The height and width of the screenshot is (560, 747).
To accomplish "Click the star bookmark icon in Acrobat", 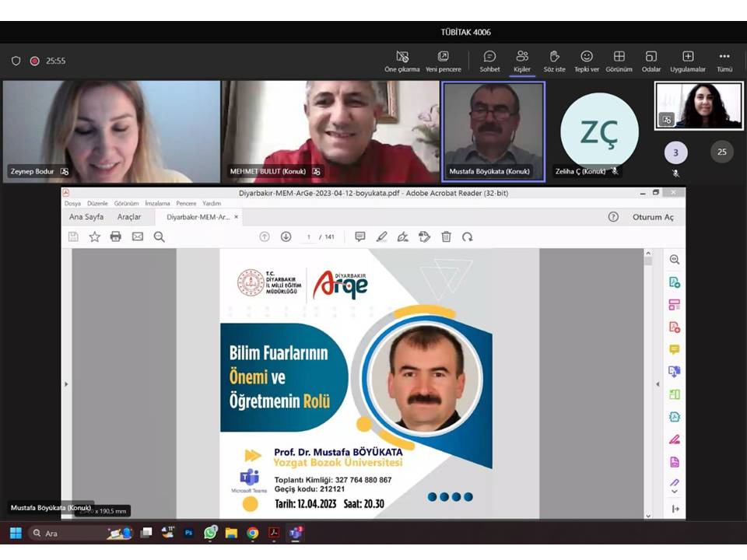I will click(x=94, y=236).
